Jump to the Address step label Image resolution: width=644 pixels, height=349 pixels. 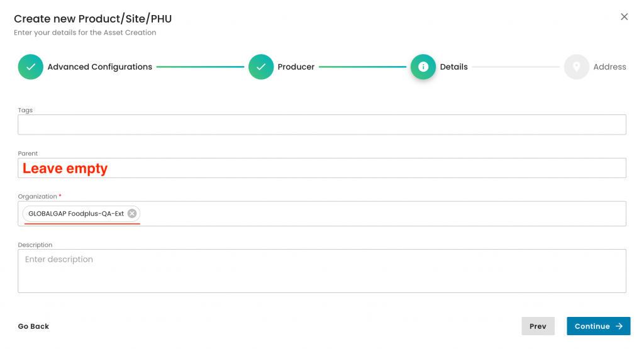(609, 67)
